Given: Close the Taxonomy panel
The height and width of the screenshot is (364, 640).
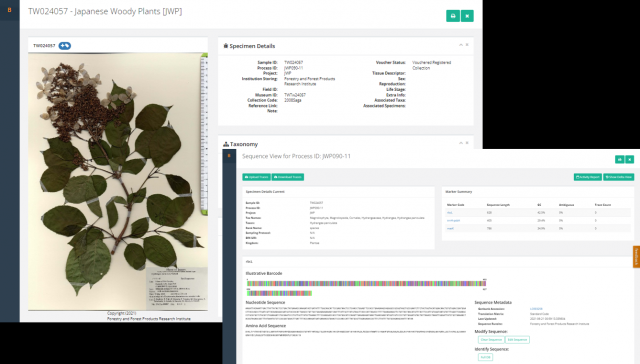Looking at the screenshot, I should click(467, 143).
